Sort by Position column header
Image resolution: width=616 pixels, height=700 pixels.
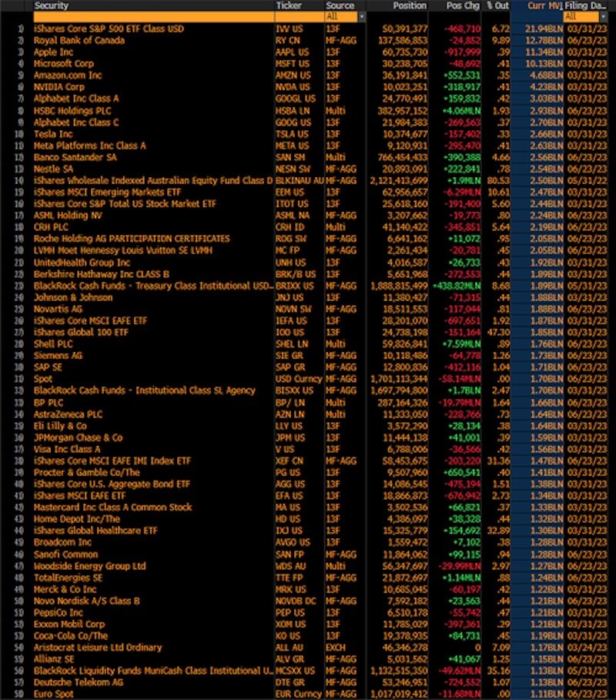[410, 5]
